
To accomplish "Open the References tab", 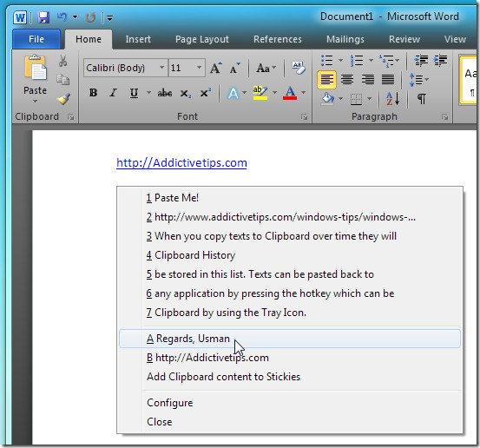I will [278, 39].
